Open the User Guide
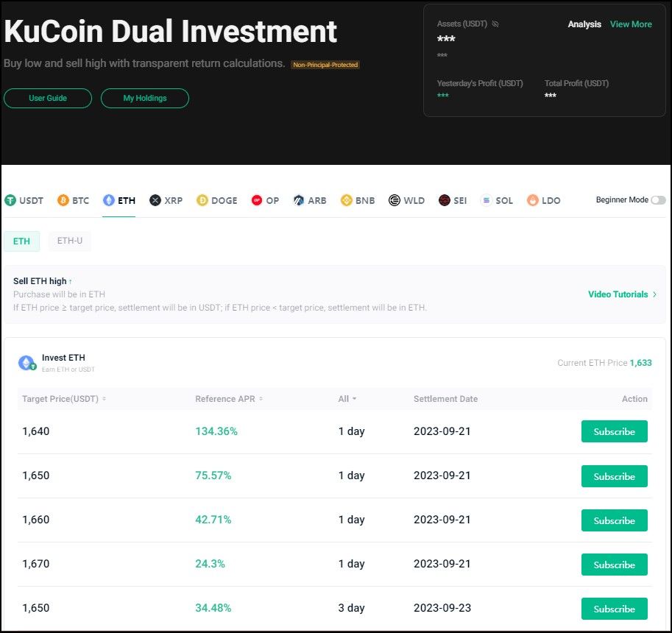This screenshot has width=672, height=633. click(x=48, y=98)
